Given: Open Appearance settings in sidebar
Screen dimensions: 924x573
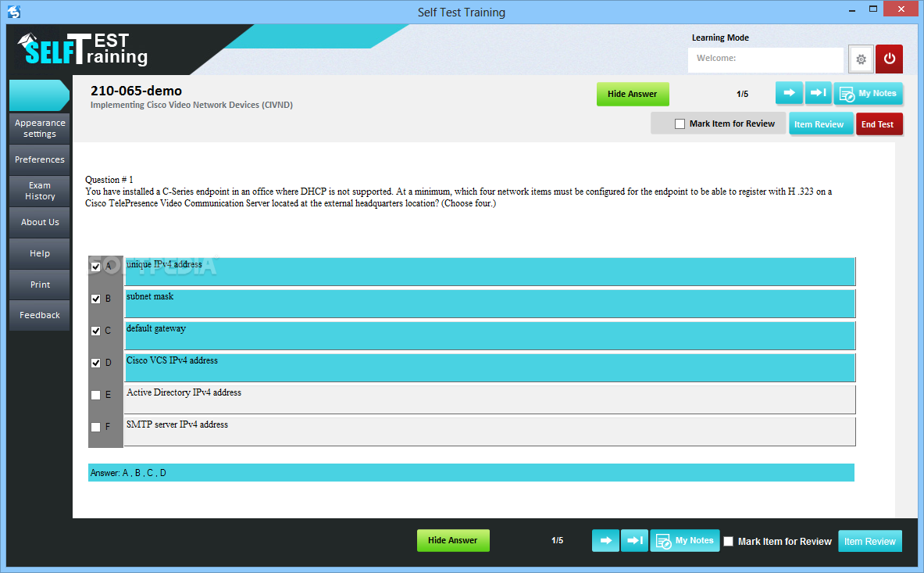Looking at the screenshot, I should coord(40,128).
